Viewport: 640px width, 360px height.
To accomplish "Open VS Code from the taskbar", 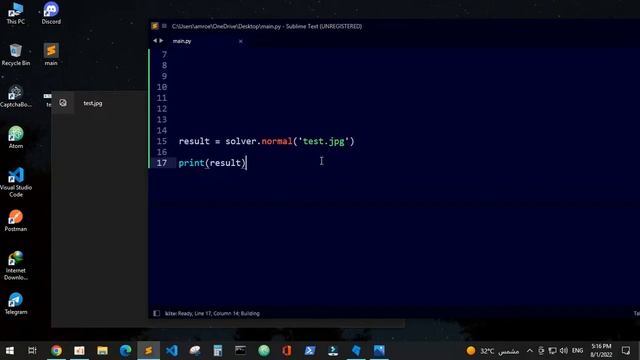I will pyautogui.click(x=172, y=351).
